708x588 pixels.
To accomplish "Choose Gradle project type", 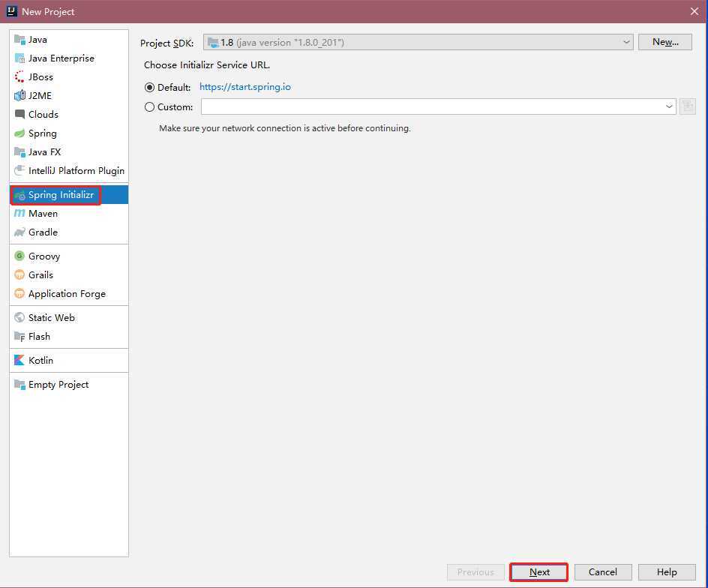I will pyautogui.click(x=69, y=232).
